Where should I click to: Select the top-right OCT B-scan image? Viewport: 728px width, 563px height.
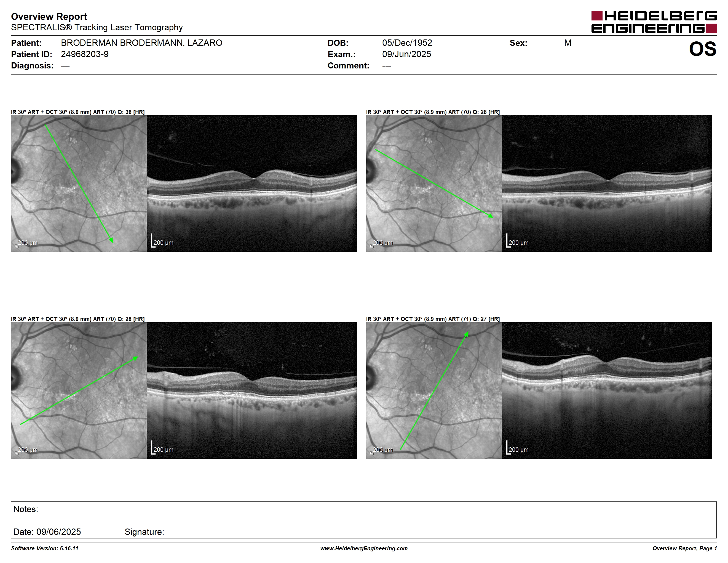click(x=607, y=184)
